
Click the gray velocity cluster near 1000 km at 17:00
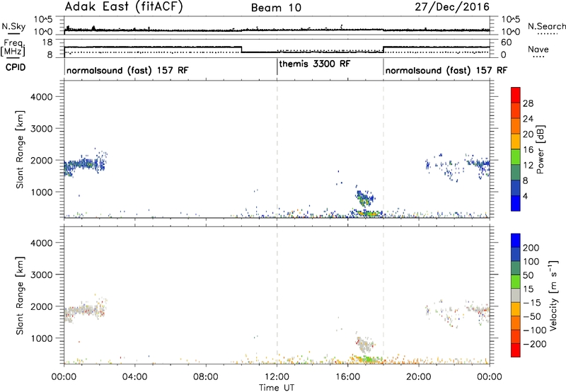pos(364,345)
